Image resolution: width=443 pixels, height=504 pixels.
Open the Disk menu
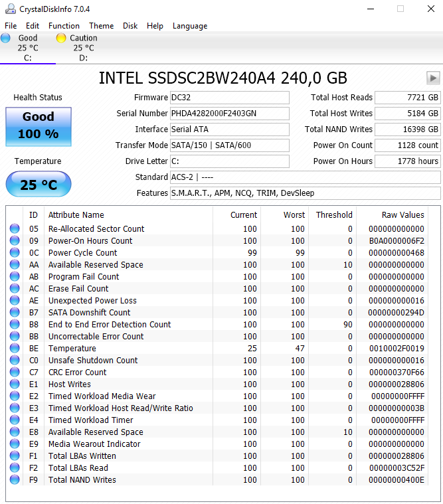click(x=130, y=26)
